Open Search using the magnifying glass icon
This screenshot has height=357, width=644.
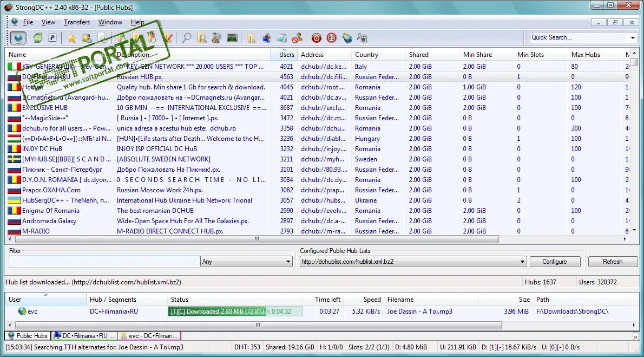pyautogui.click(x=187, y=38)
